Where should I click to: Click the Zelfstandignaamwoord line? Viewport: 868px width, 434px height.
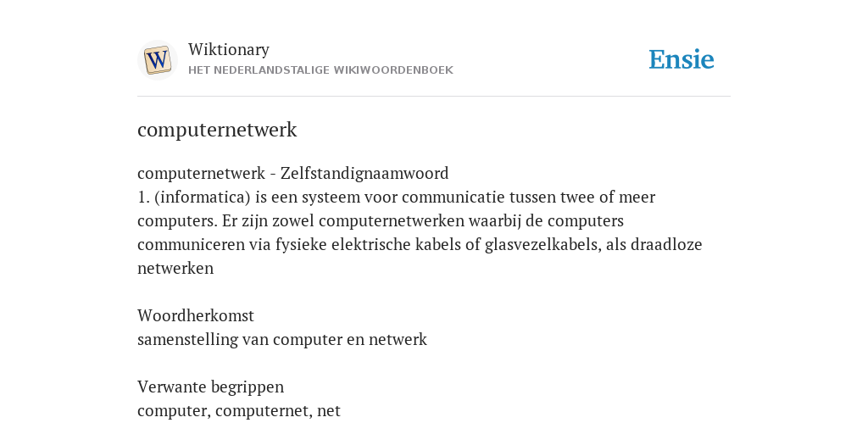click(292, 173)
